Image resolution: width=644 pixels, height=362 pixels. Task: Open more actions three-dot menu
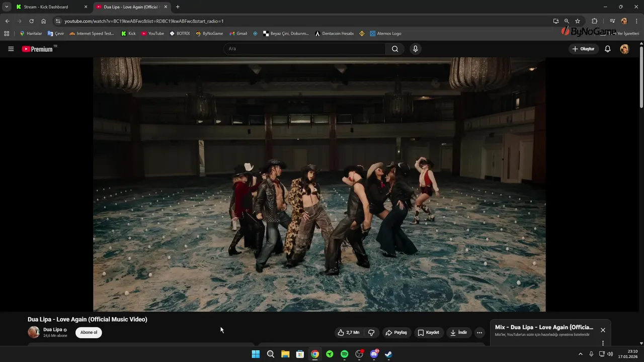479,332
